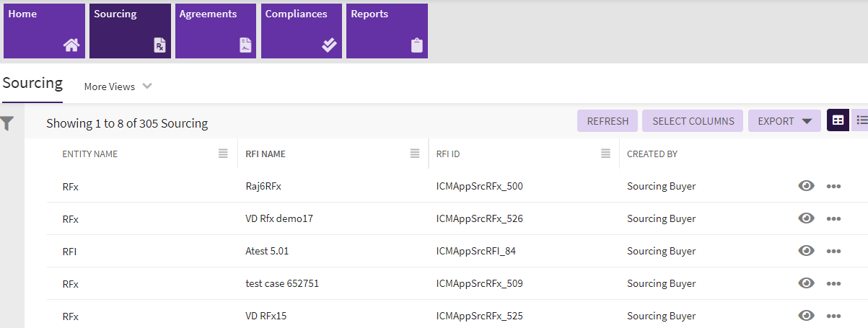Switch to list view layout
The height and width of the screenshot is (328, 868).
point(861,121)
